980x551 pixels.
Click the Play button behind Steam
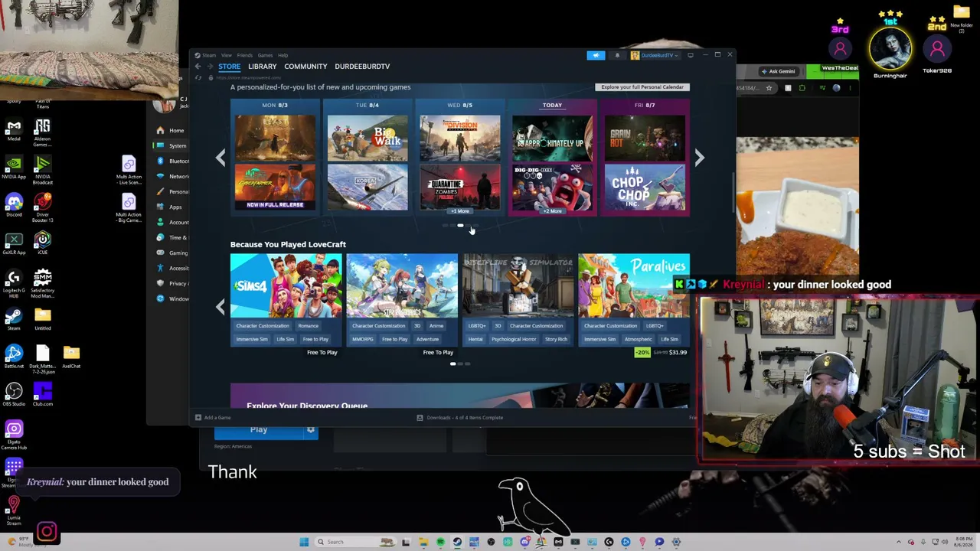(x=259, y=430)
